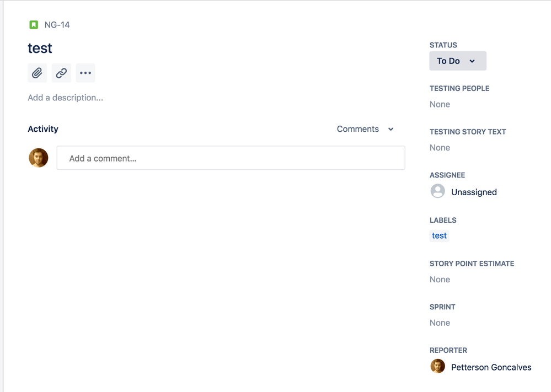551x392 pixels.
Task: Click the Add a comment field
Action: [231, 158]
